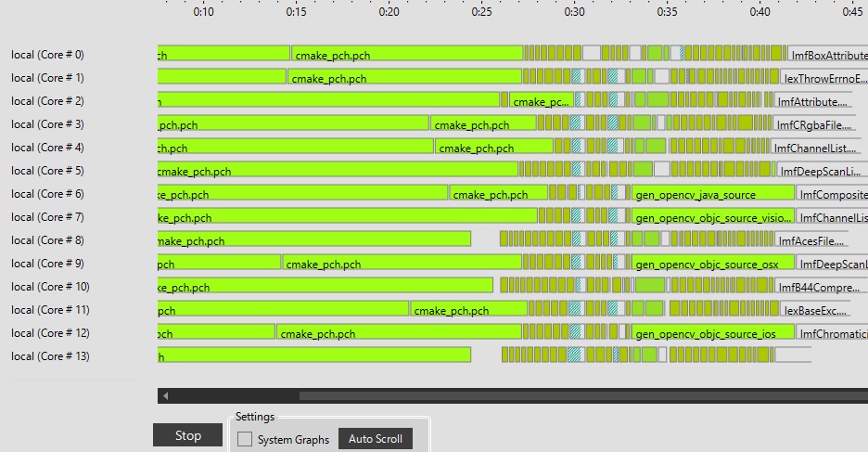Click the ImfAcesFile task on Core 8
The image size is (868, 452).
point(812,240)
